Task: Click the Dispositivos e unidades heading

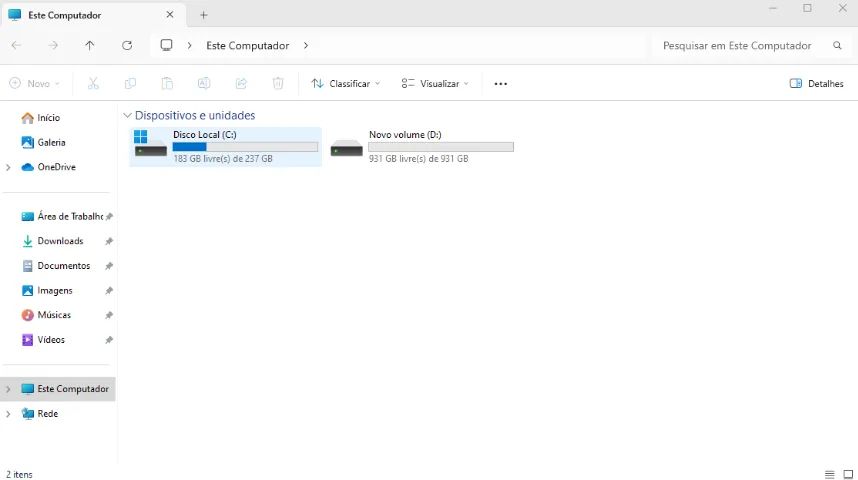Action: pos(195,115)
